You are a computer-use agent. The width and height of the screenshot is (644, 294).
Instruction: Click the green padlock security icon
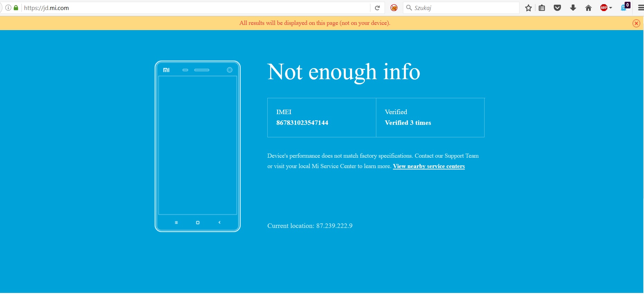click(16, 8)
